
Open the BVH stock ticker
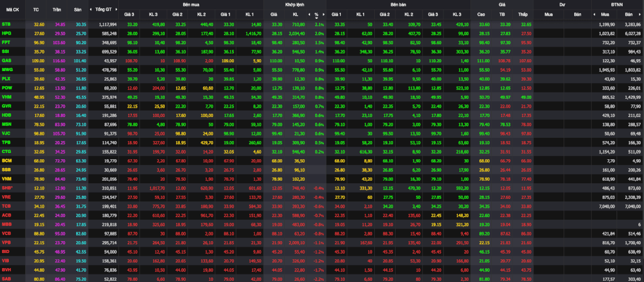6,269
